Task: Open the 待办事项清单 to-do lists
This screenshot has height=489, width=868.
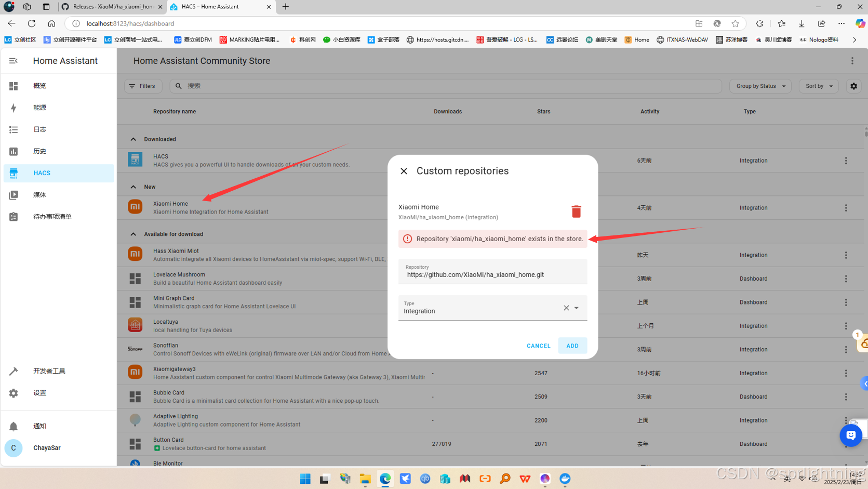Action: click(x=59, y=217)
